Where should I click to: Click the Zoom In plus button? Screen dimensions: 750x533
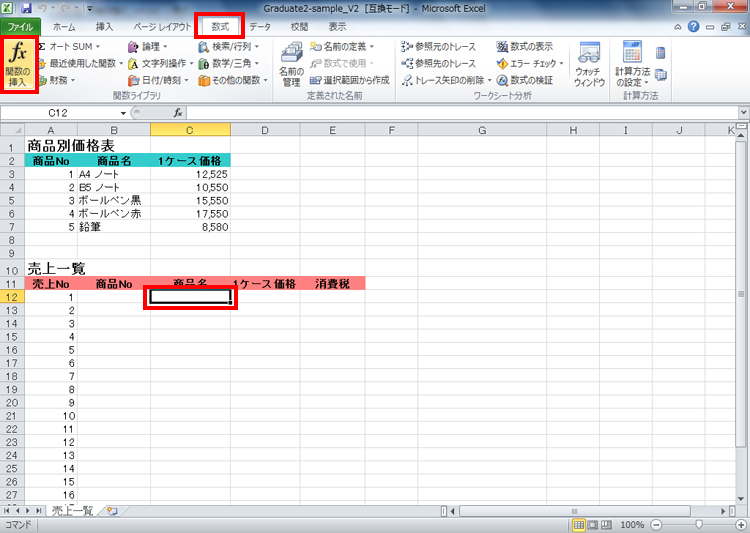point(740,525)
